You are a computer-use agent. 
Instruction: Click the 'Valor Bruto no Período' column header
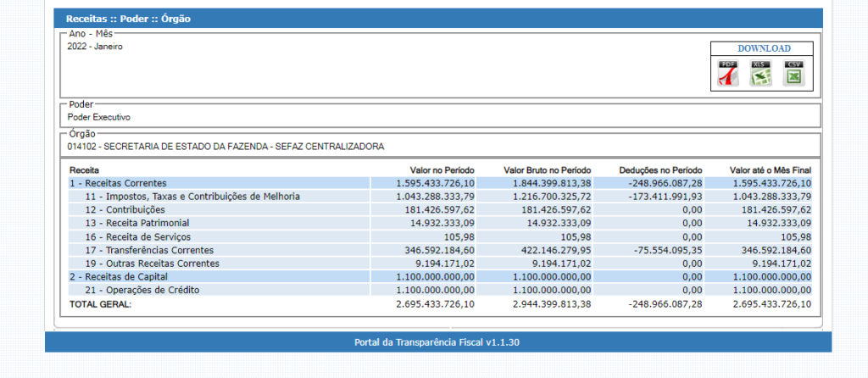[547, 170]
